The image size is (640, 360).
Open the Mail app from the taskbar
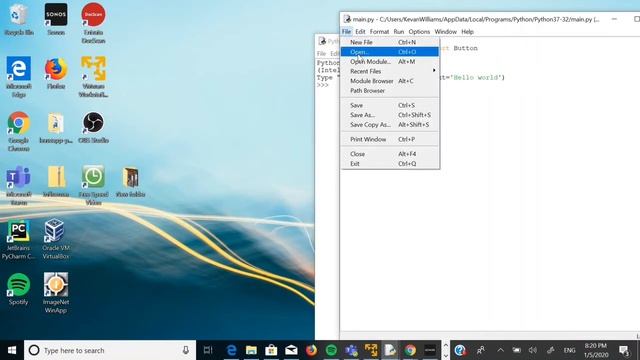pyautogui.click(x=291, y=350)
